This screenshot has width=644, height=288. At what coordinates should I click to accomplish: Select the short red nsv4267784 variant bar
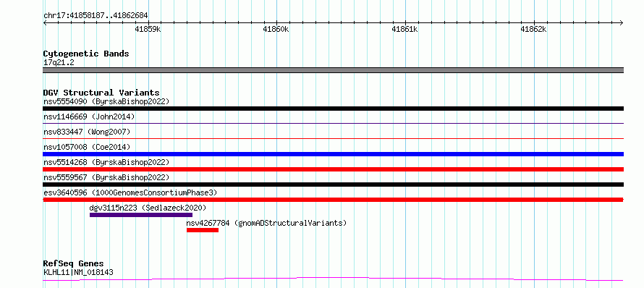click(x=203, y=230)
